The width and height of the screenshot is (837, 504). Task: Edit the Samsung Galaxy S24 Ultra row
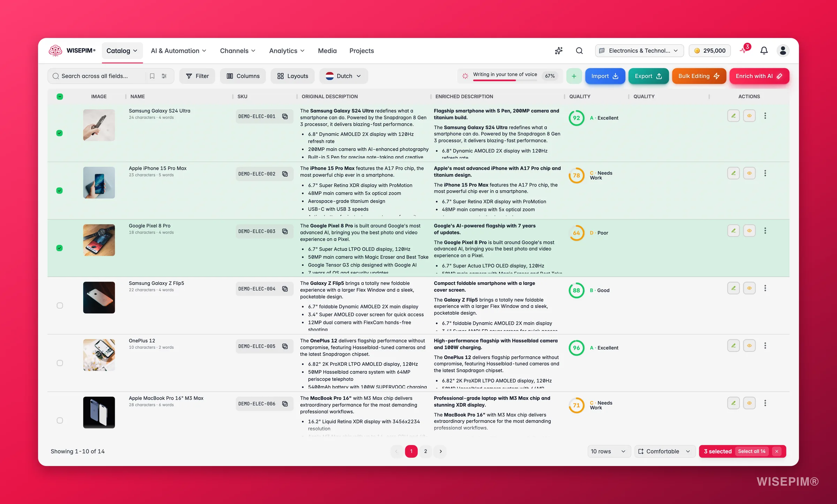[x=733, y=116]
